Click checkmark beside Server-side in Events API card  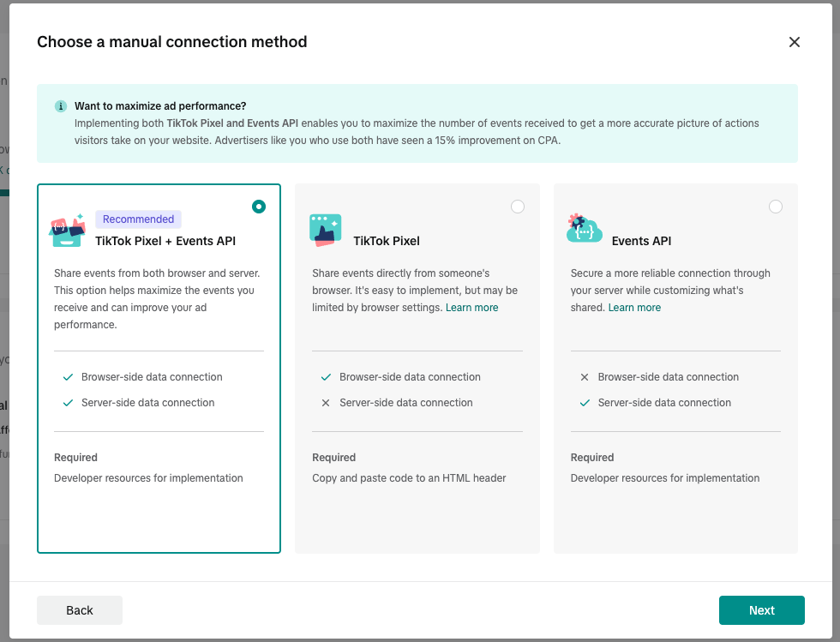coord(585,403)
